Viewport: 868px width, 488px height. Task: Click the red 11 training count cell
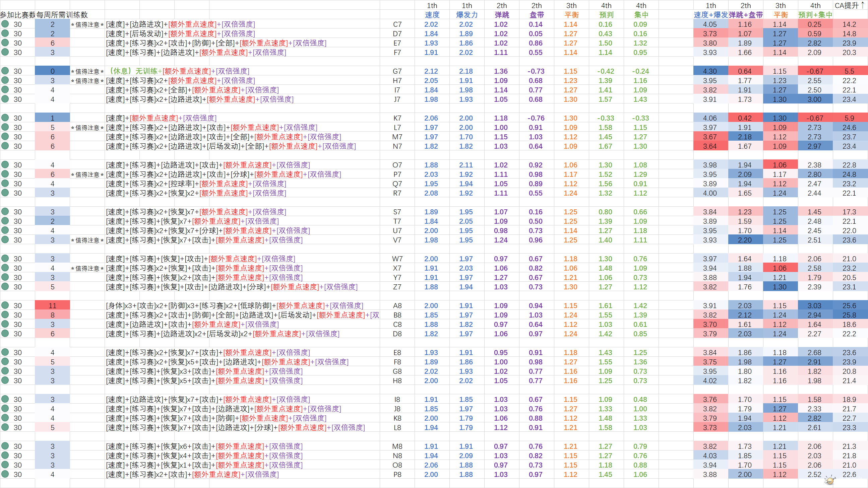pos(52,305)
